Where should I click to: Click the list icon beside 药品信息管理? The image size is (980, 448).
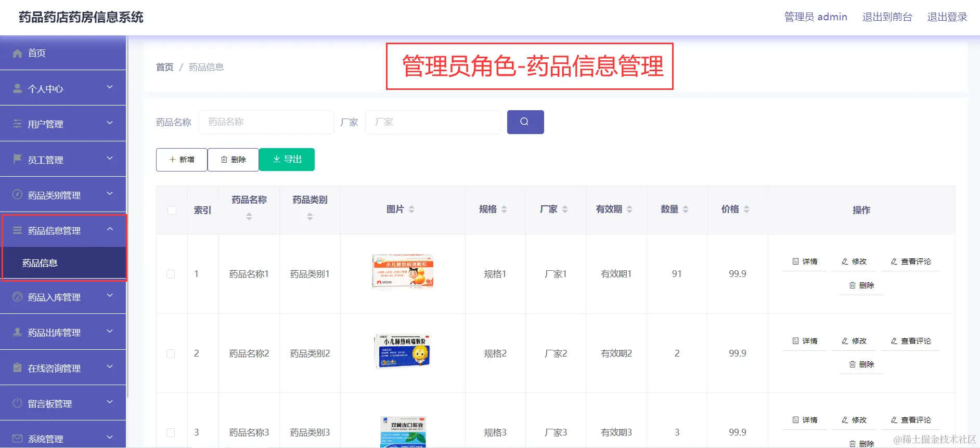[x=17, y=230]
